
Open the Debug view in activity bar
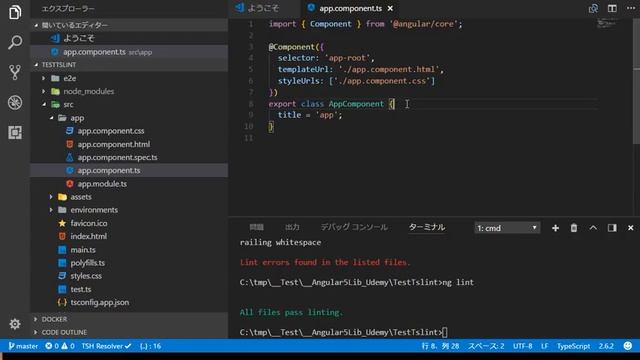coord(15,102)
